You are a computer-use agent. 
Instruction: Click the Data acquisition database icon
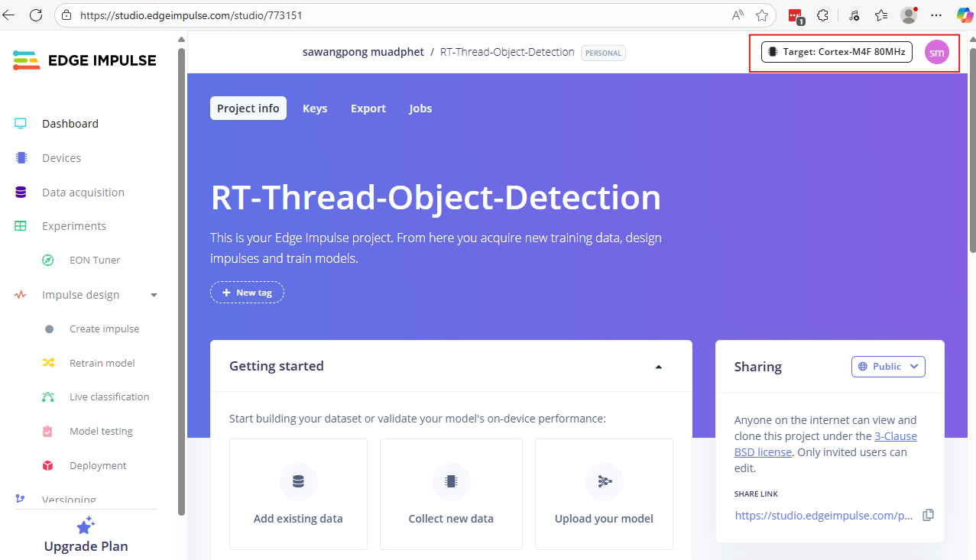pyautogui.click(x=21, y=193)
